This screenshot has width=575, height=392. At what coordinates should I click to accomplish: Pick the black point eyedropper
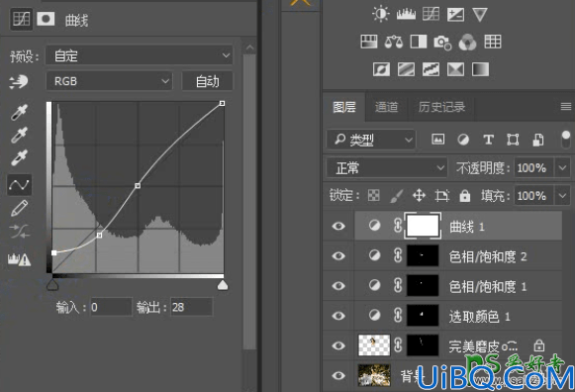coord(20,113)
